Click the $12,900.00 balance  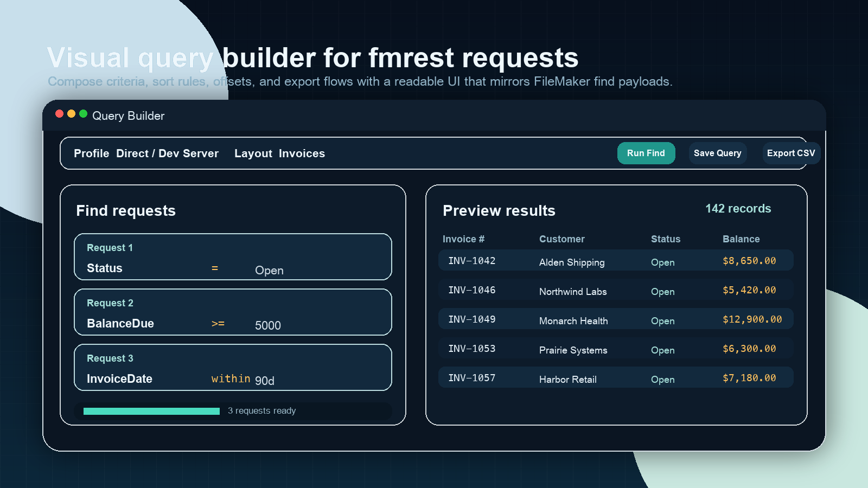752,319
